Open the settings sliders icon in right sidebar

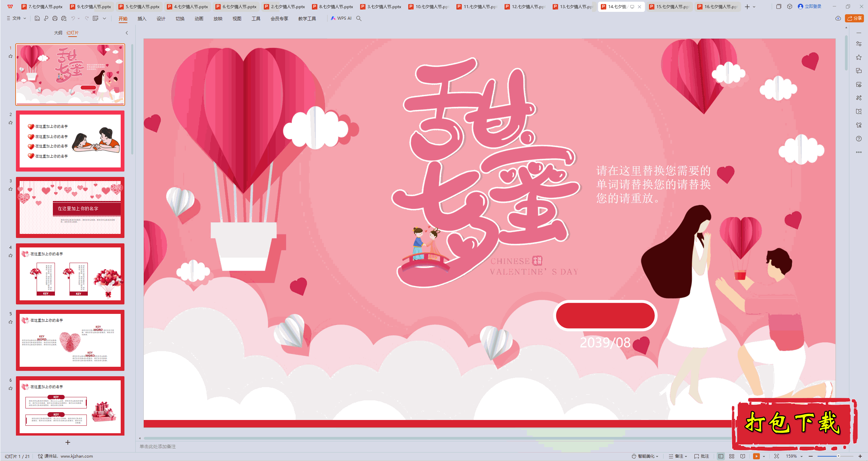click(x=859, y=44)
